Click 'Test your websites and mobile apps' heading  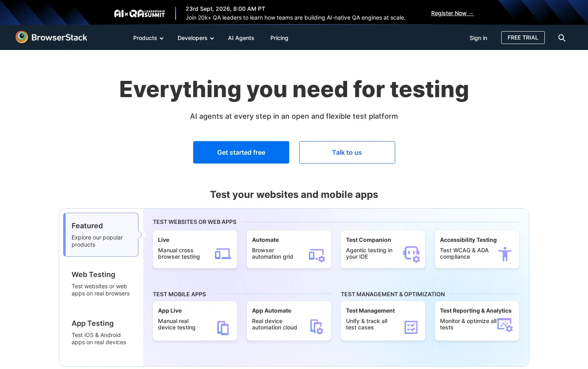294,195
